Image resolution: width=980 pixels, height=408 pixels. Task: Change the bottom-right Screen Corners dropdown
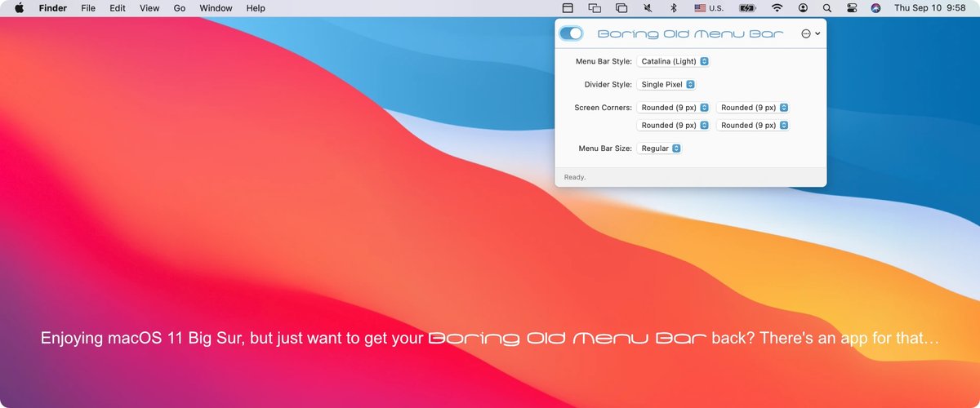pos(754,126)
